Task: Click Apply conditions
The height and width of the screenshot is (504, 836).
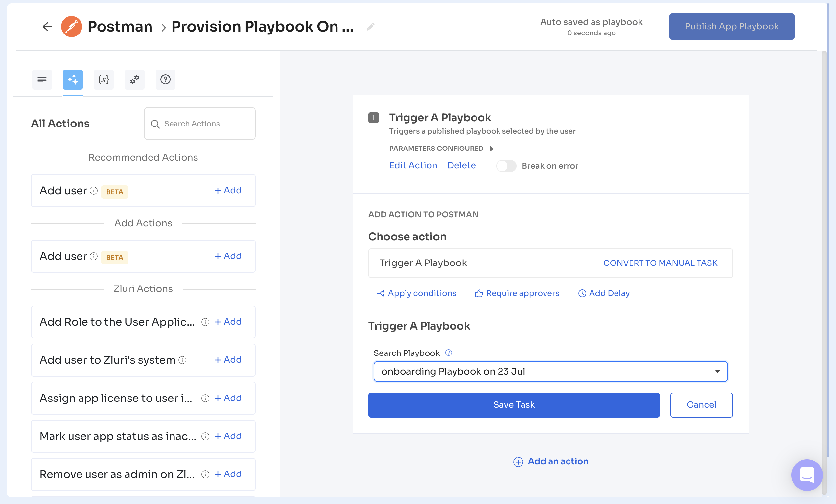Action: 416,293
